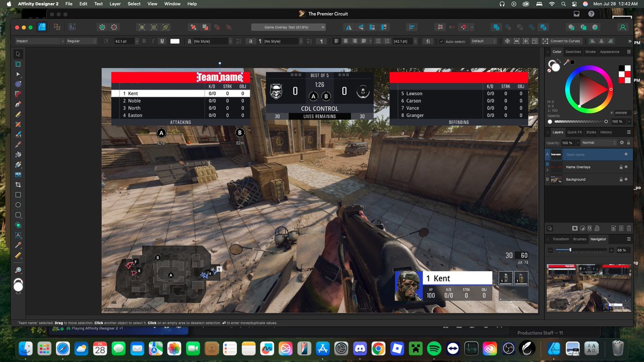Viewport: 644px width, 362px height.
Task: Switch to the Export persona
Action: point(72,27)
